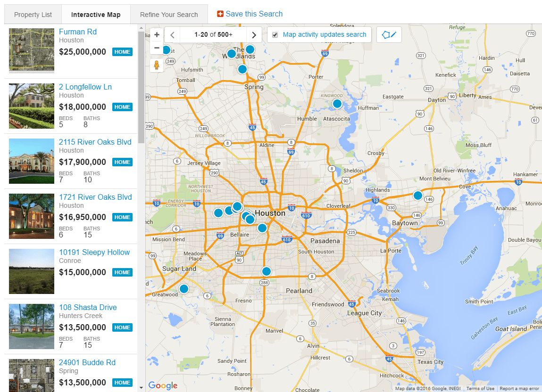
Task: Disable the Map activity updates search checkbox
Action: click(275, 34)
